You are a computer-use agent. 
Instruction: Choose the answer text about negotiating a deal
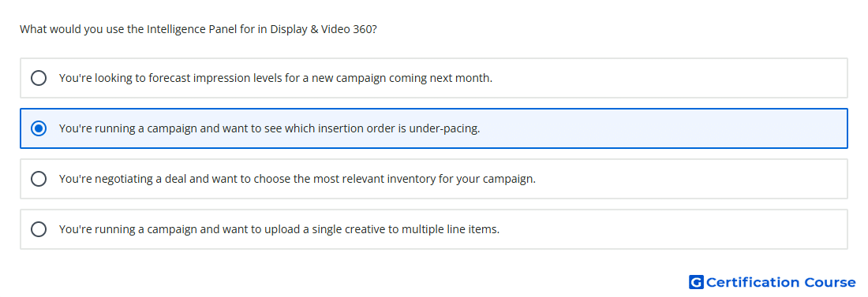coord(297,179)
